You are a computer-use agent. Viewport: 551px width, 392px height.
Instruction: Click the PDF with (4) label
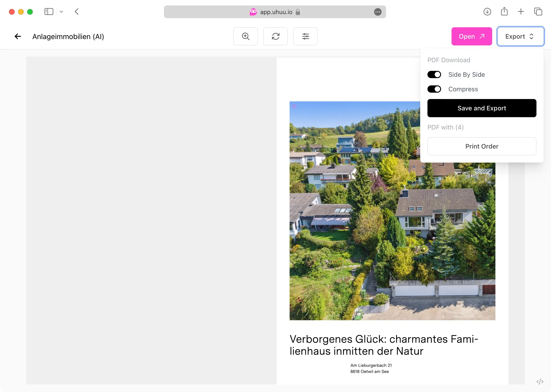point(445,127)
